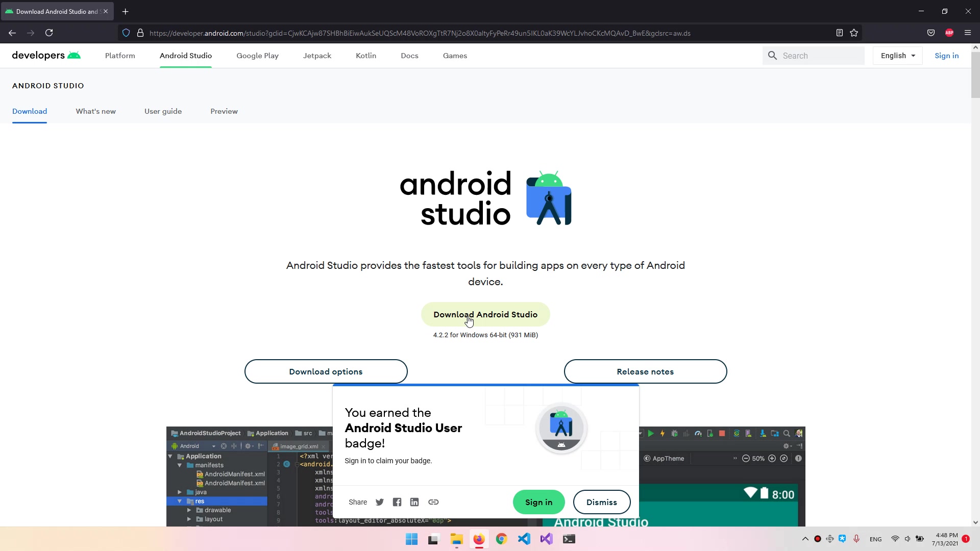Open the English language dropdown
This screenshot has height=551, width=980.
(x=897, y=56)
